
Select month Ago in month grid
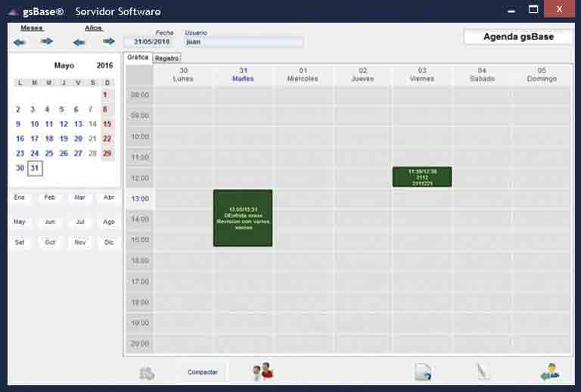tap(109, 222)
